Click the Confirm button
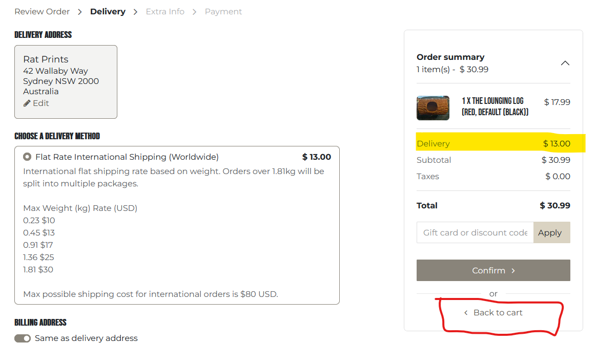 (493, 270)
